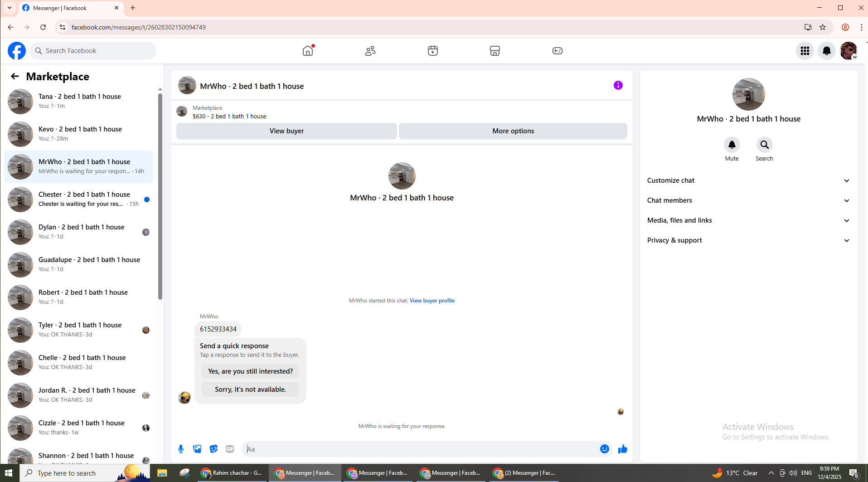
Task: Open volume control in system tray
Action: pyautogui.click(x=793, y=473)
